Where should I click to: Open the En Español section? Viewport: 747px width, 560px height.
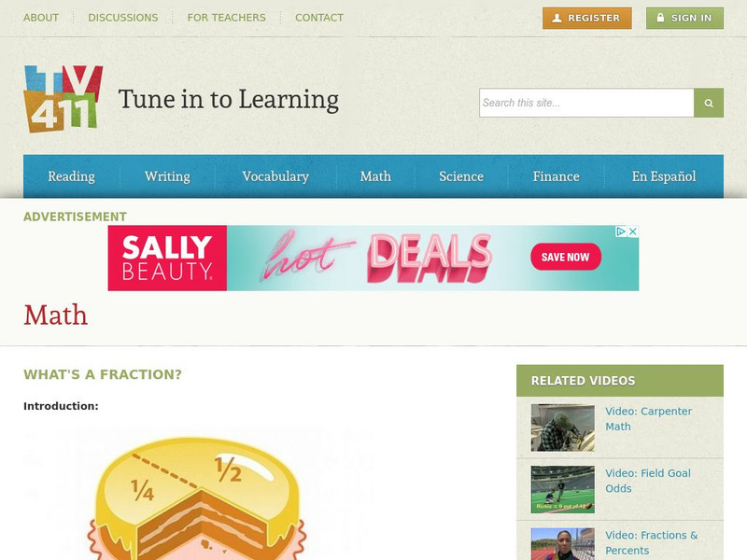(x=664, y=176)
